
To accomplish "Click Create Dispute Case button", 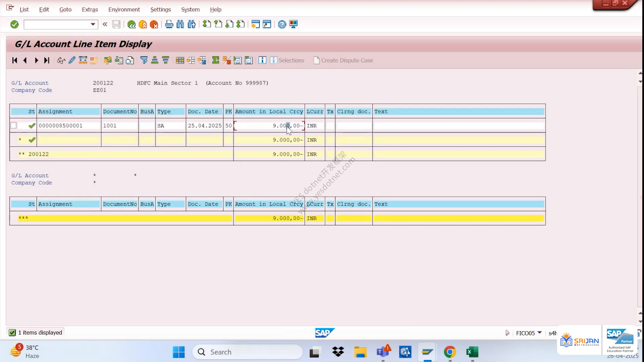I will pos(343,60).
